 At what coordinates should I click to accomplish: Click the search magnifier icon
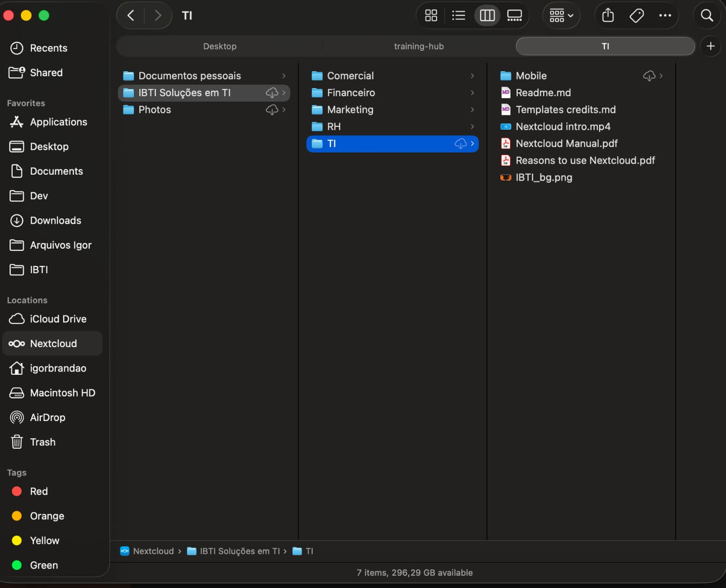click(x=706, y=15)
